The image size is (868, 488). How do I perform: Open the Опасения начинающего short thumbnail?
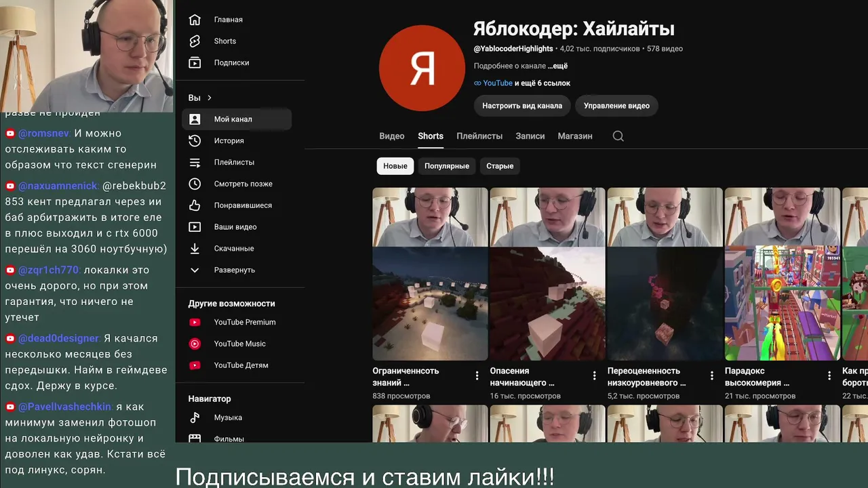coord(547,274)
